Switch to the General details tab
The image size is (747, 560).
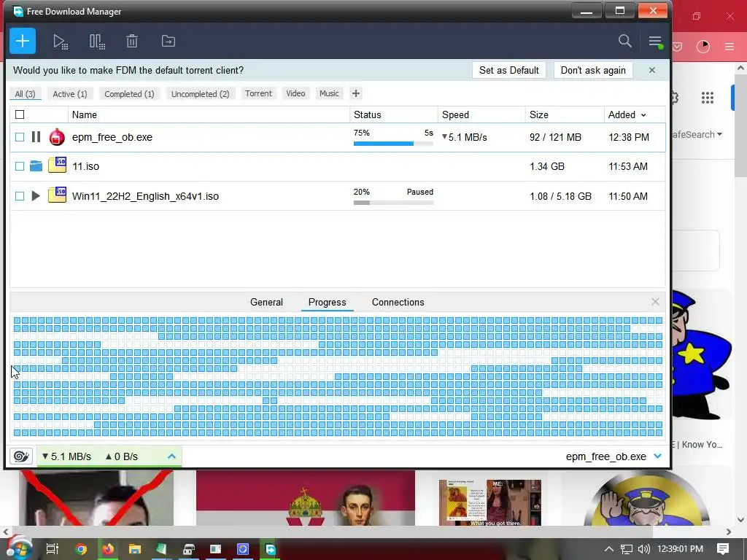pyautogui.click(x=266, y=302)
